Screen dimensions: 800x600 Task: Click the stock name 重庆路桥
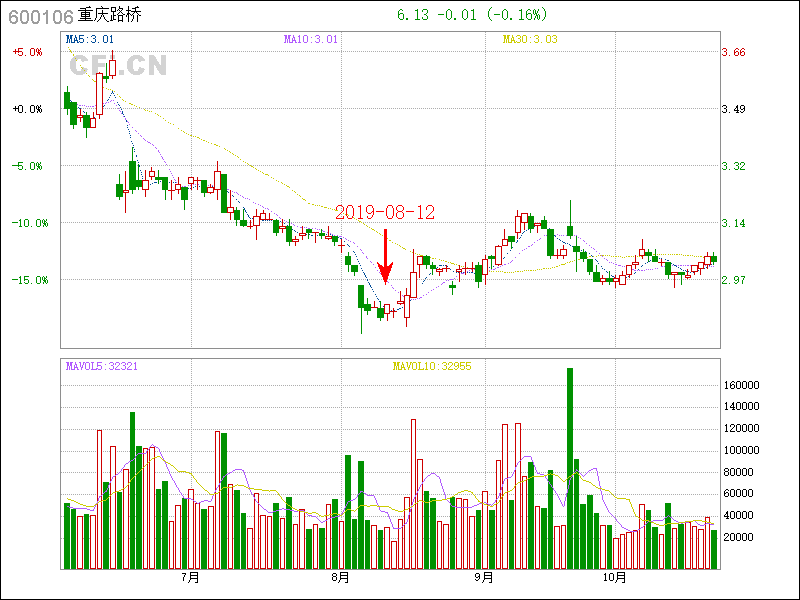111,15
